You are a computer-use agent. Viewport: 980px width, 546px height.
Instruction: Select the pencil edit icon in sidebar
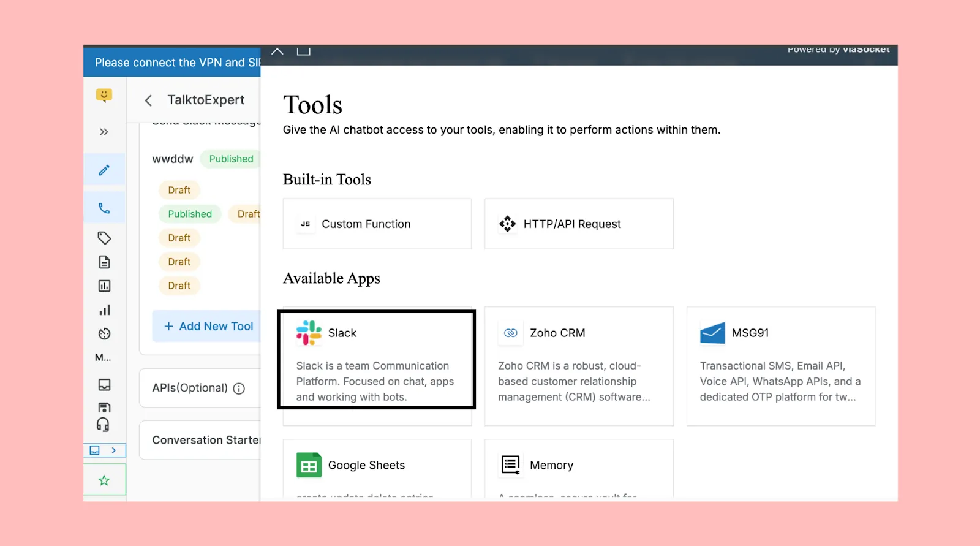tap(104, 170)
